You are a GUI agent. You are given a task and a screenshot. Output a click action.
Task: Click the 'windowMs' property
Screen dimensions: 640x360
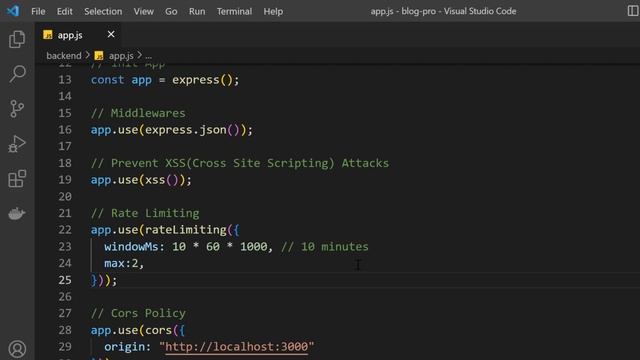coord(131,247)
